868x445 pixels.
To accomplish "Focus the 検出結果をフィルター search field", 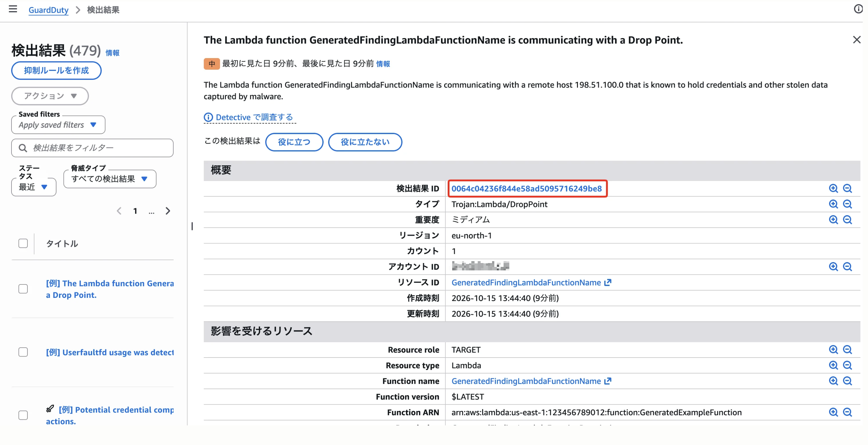I will pos(92,148).
